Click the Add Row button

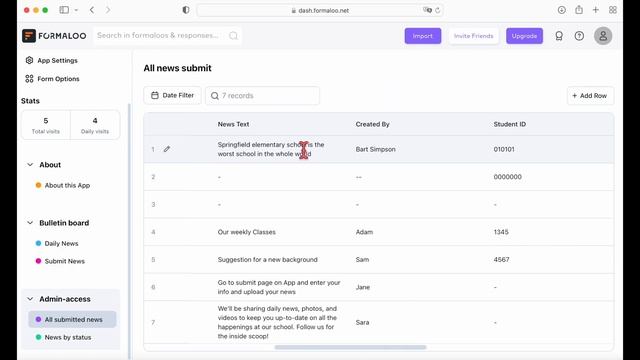[590, 96]
